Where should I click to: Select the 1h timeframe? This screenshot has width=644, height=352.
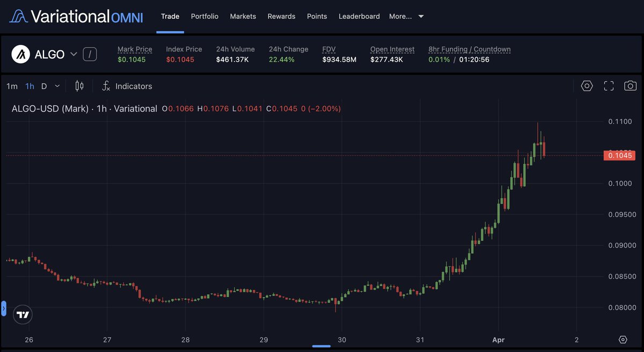(x=30, y=86)
